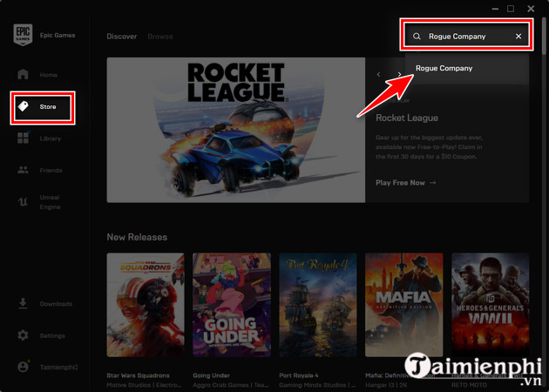Select the Home menu label
Viewport: 549px width, 392px height.
[x=48, y=75]
